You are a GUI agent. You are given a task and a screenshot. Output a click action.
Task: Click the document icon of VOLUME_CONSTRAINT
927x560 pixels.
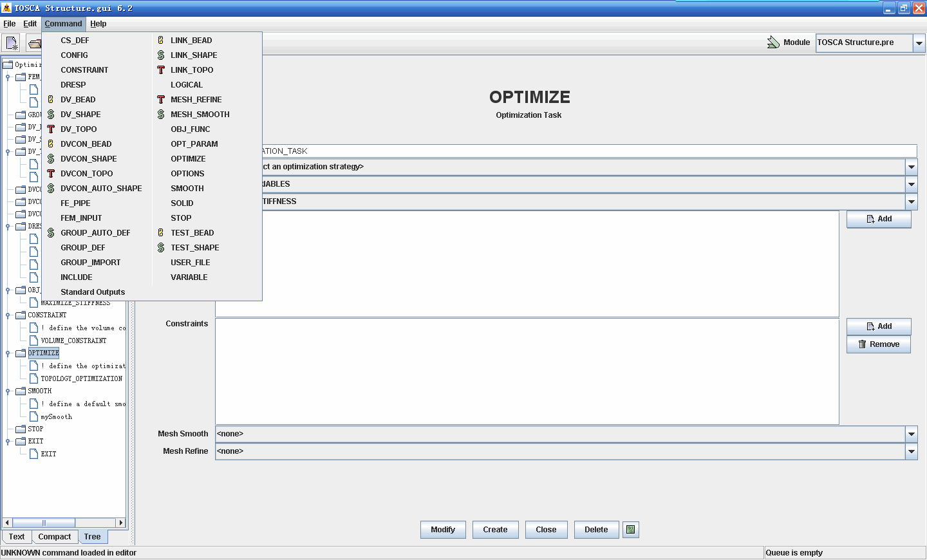[33, 341]
